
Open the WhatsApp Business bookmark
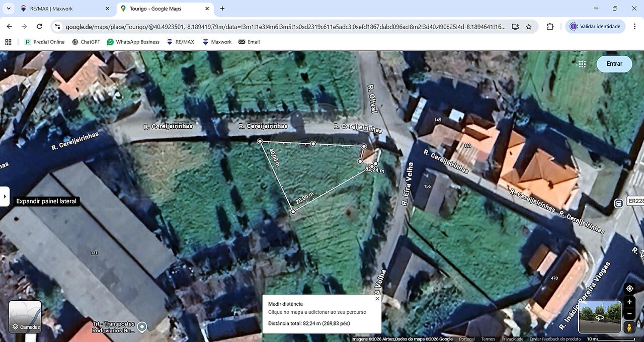click(133, 42)
